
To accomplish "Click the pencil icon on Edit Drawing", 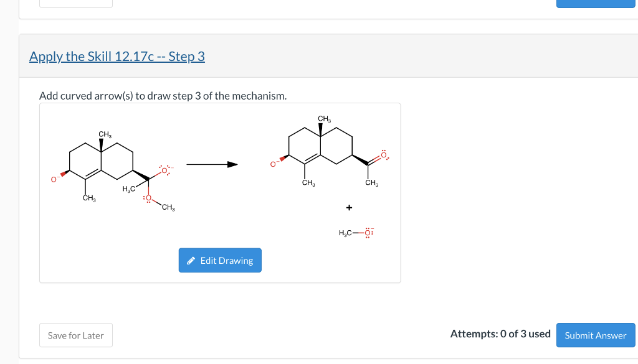I will [191, 261].
